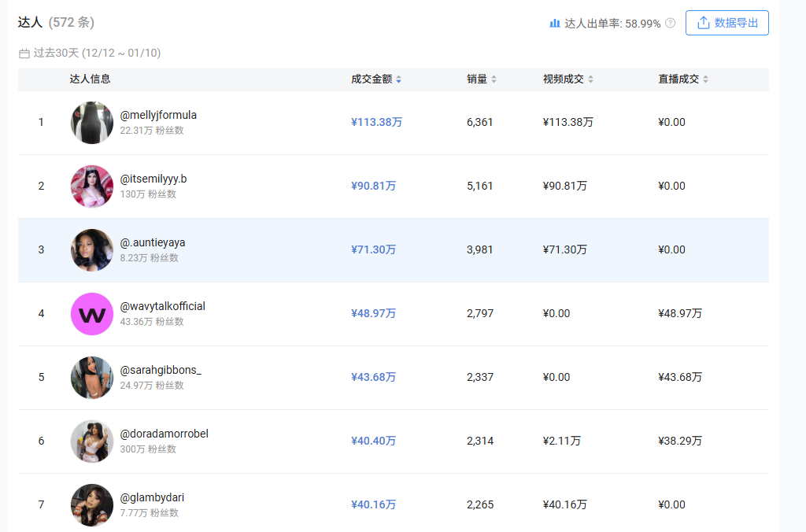Open the @wavytalkofficial creator name link
The height and width of the screenshot is (532, 806).
(162, 306)
